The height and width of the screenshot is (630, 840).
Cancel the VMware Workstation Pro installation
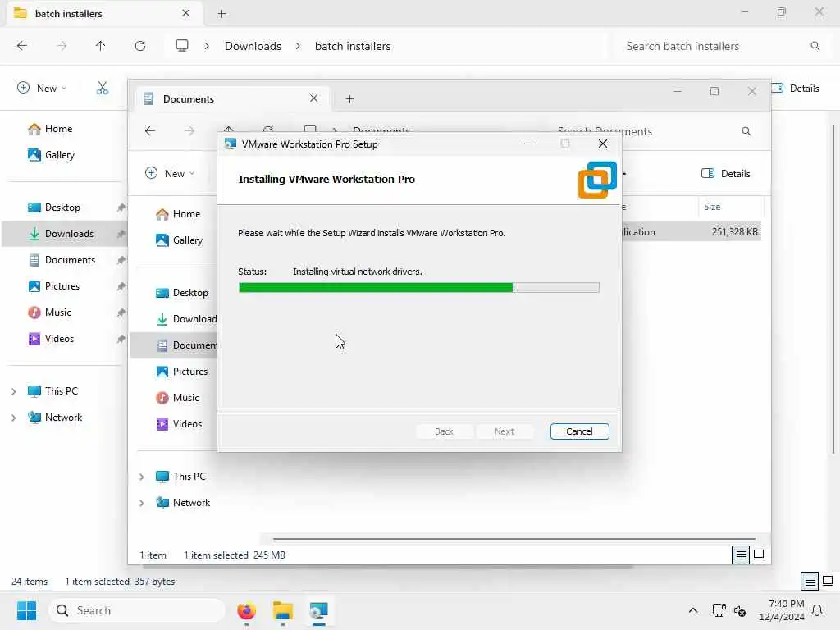579,431
